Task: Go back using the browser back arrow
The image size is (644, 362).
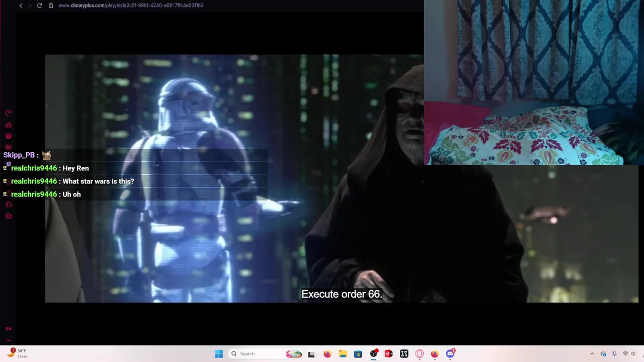Action: (x=21, y=6)
